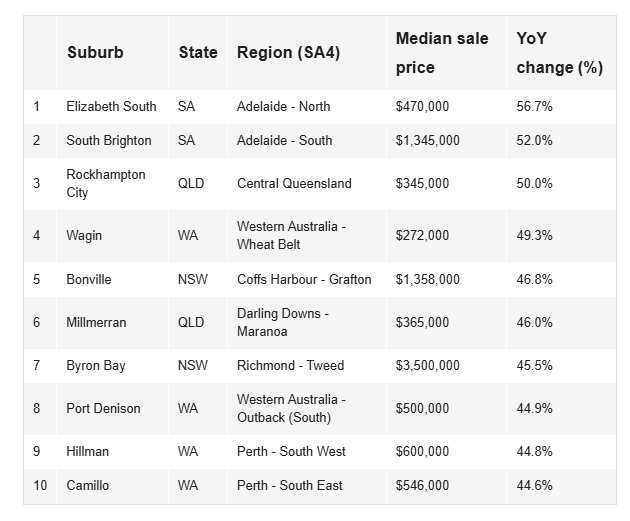Click the Suburb column header
630x521 pixels.
click(x=95, y=53)
